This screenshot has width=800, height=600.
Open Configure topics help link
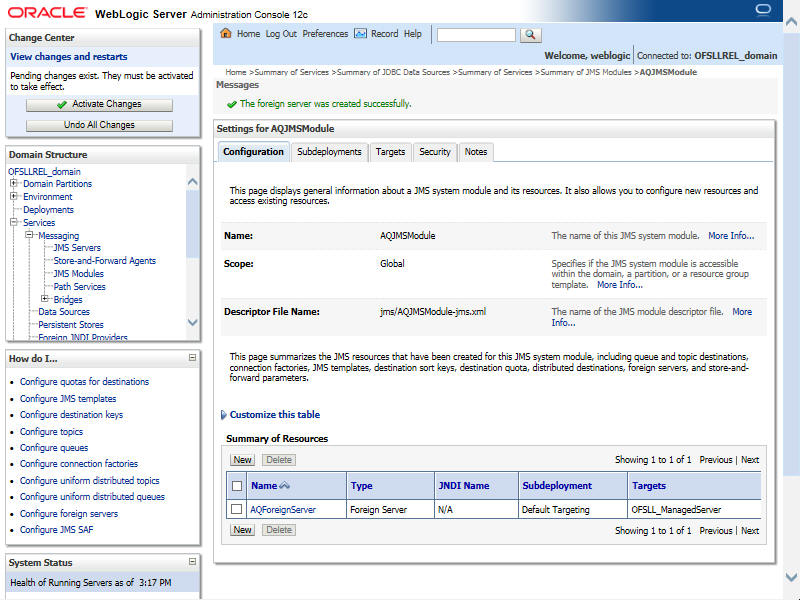[x=51, y=432]
